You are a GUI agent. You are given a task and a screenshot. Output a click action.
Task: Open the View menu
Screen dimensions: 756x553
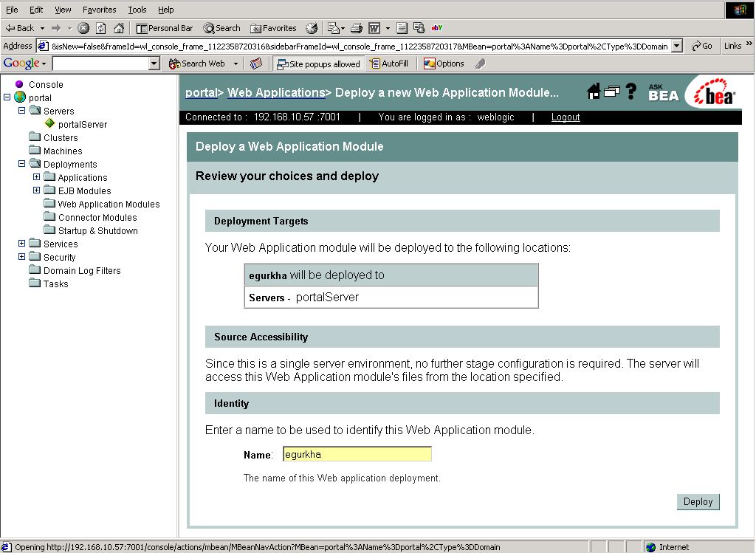(63, 10)
